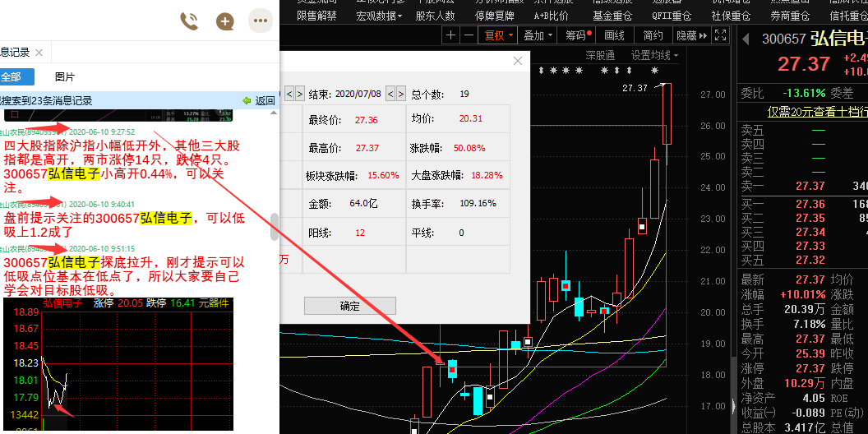Open the 复权 dropdown

[x=498, y=35]
